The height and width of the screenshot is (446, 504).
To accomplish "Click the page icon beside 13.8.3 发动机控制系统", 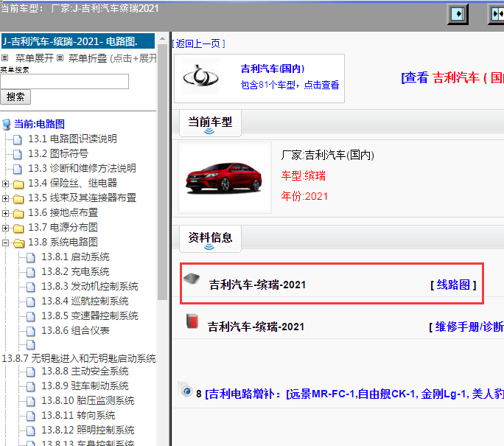I will click(x=31, y=288).
